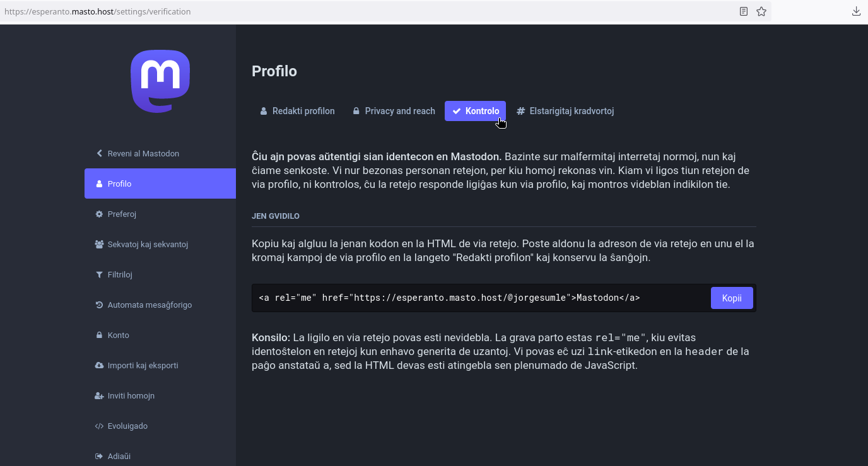This screenshot has height=466, width=868.
Task: Click the people icon beside Sekvatoj kaj sekvantoj
Action: (x=99, y=245)
